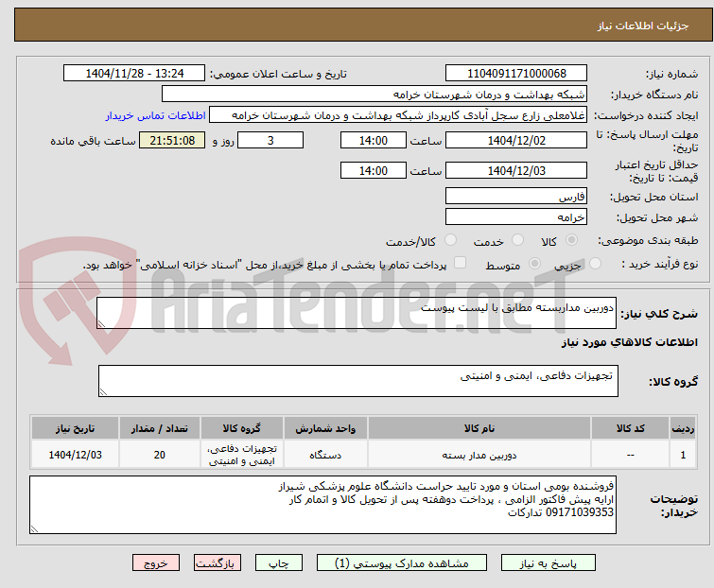The image size is (714, 588).
Task: Select the 'جزیی' purchase type radio
Action: pyautogui.click(x=595, y=264)
